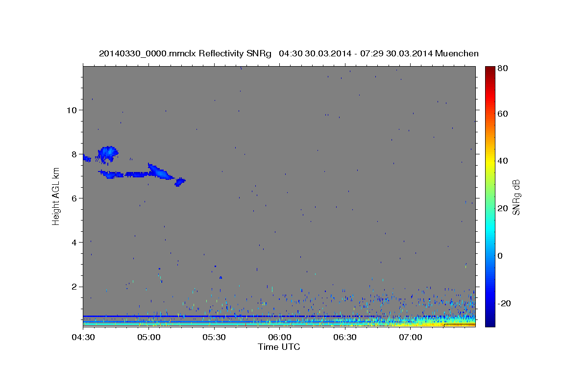This screenshot has width=588, height=392.
Task: Click the colorbar label -20
Action: coord(505,303)
